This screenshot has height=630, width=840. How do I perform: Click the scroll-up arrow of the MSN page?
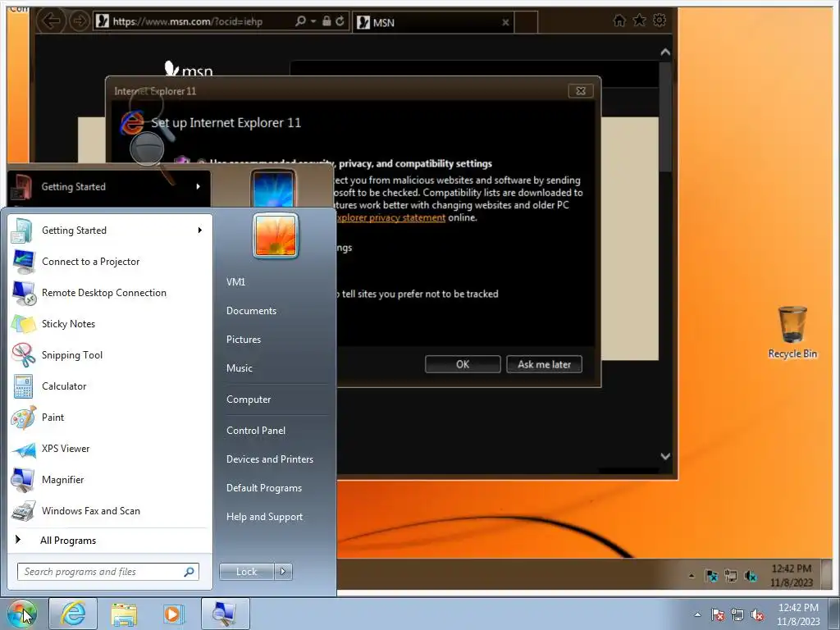click(x=665, y=52)
